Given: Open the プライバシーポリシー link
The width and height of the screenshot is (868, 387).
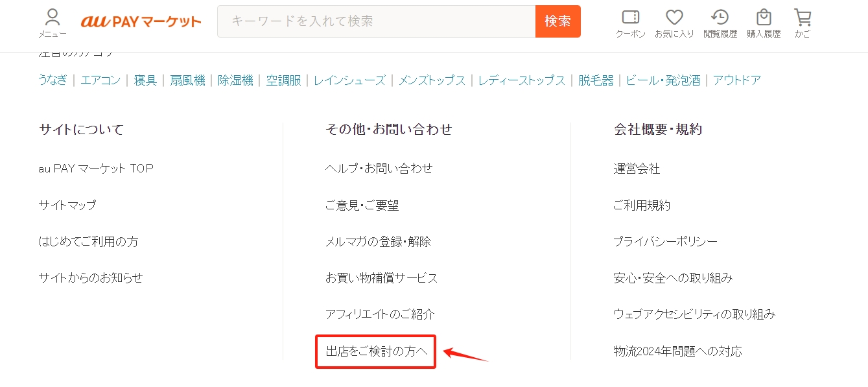Looking at the screenshot, I should click(x=665, y=242).
